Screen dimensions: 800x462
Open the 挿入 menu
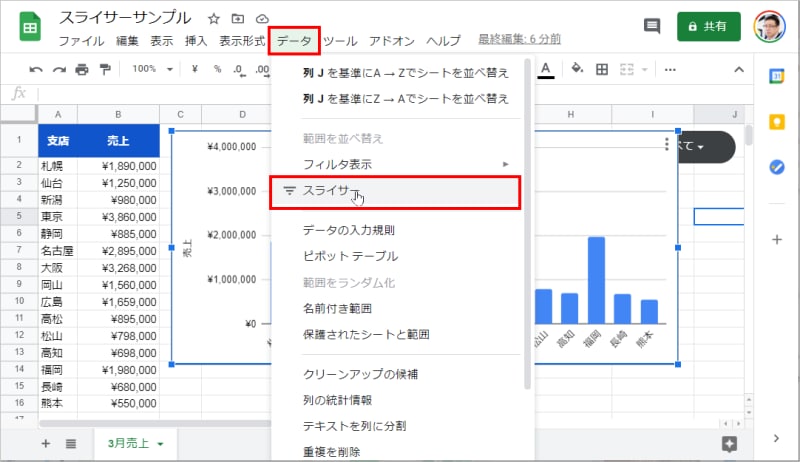(x=196, y=41)
